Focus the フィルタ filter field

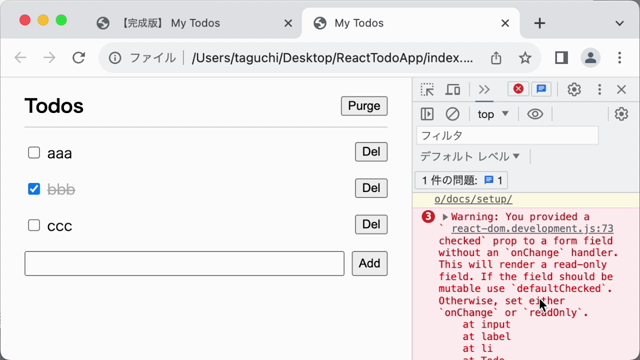pyautogui.click(x=507, y=136)
